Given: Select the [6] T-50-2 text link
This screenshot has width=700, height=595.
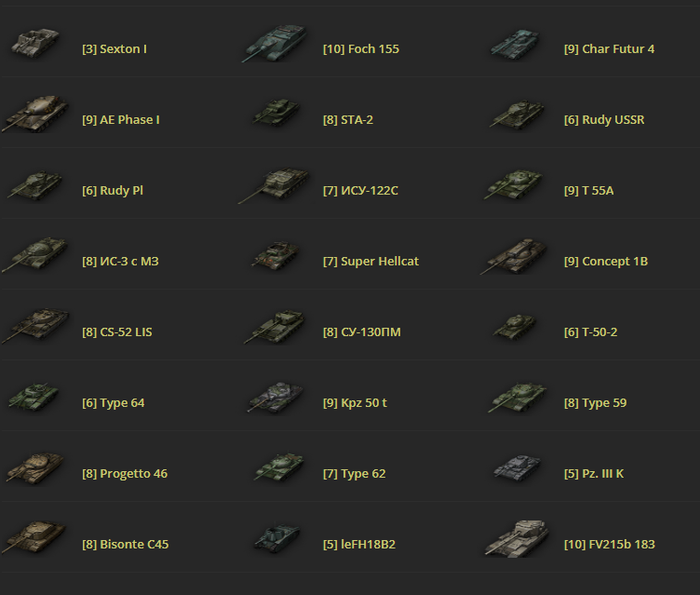Looking at the screenshot, I should pyautogui.click(x=590, y=331).
